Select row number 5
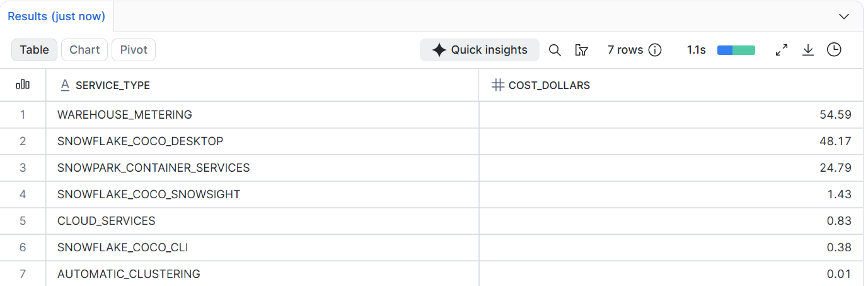This screenshot has height=286, width=868. coord(23,221)
